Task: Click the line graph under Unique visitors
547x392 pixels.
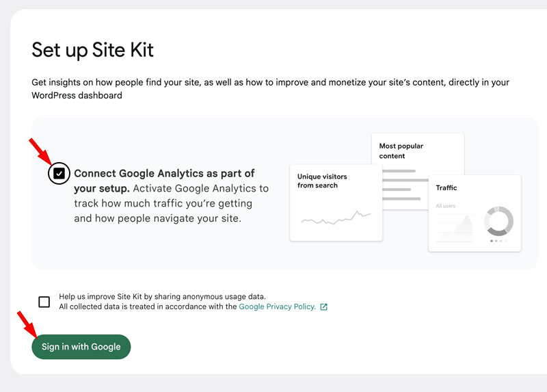Action: pyautogui.click(x=336, y=218)
